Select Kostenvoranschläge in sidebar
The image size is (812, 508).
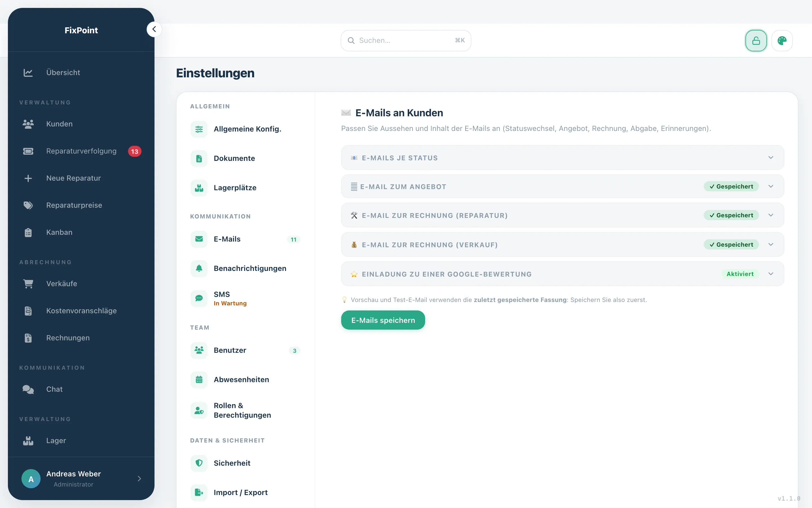coord(81,311)
